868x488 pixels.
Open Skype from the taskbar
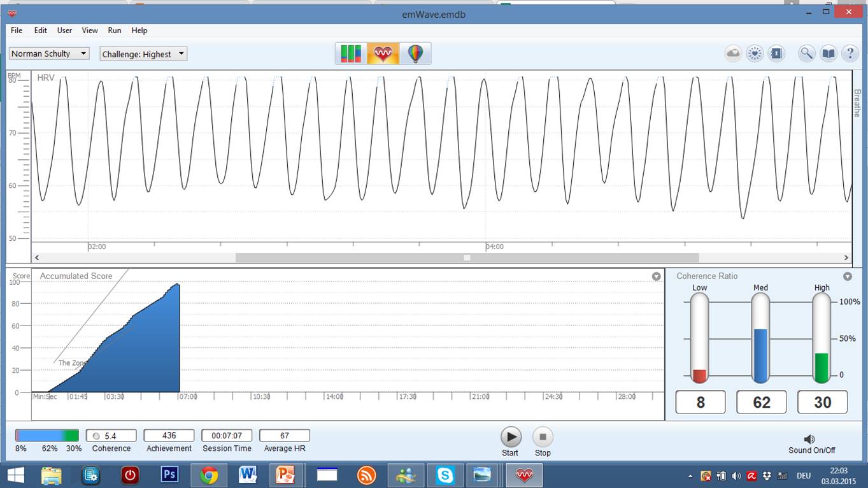point(445,475)
